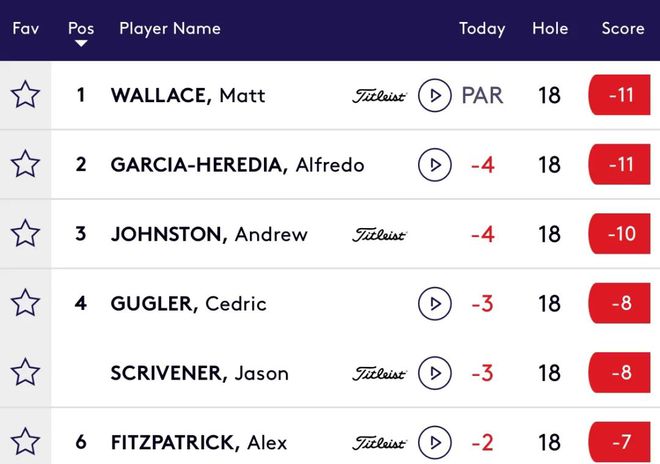Play Jason Scrivener's video highlights
The image size is (660, 464).
coord(434,373)
